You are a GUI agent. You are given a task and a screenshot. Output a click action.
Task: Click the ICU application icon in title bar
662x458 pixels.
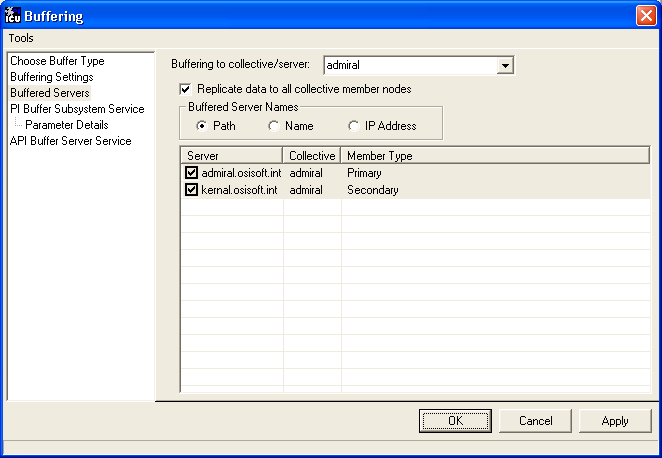point(13,15)
